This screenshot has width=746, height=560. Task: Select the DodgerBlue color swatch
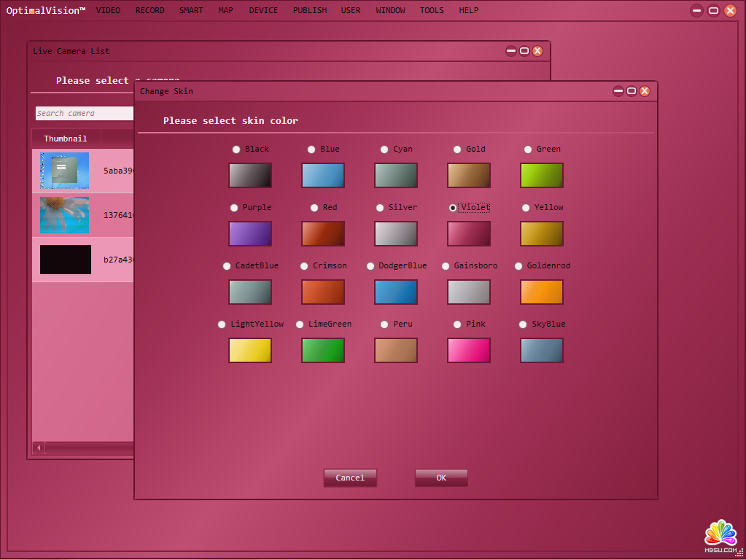(x=395, y=292)
